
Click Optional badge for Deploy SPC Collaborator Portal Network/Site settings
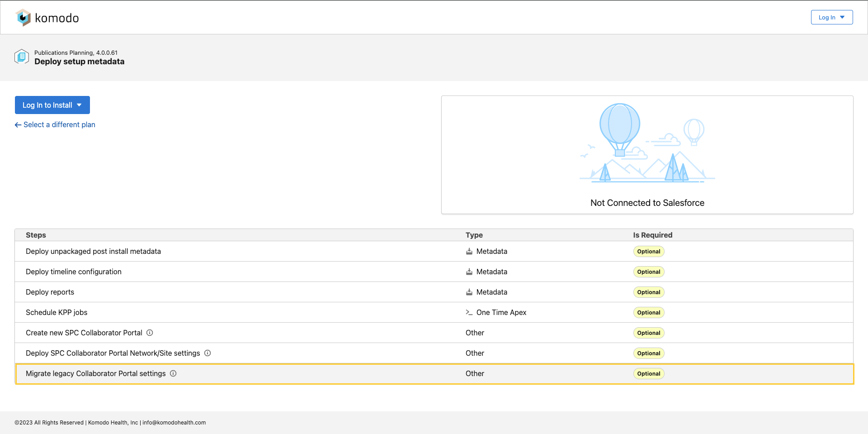(649, 353)
